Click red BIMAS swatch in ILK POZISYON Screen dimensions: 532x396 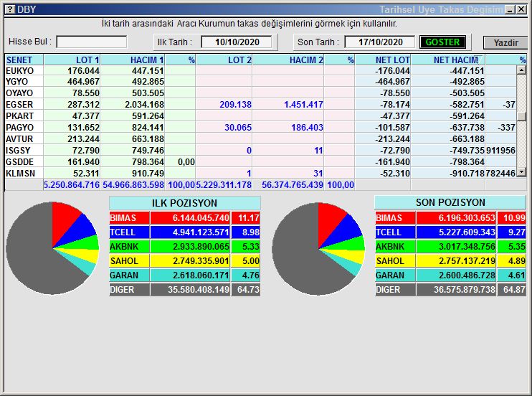(129, 217)
